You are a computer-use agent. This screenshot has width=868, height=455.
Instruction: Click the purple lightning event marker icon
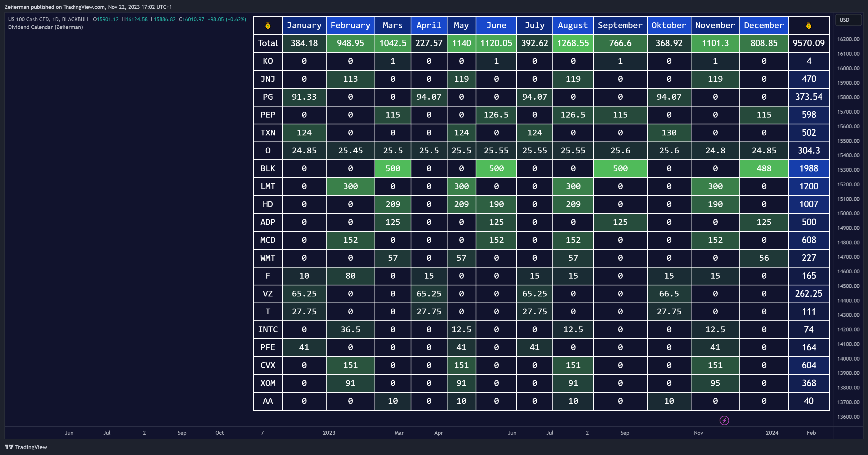tap(724, 420)
